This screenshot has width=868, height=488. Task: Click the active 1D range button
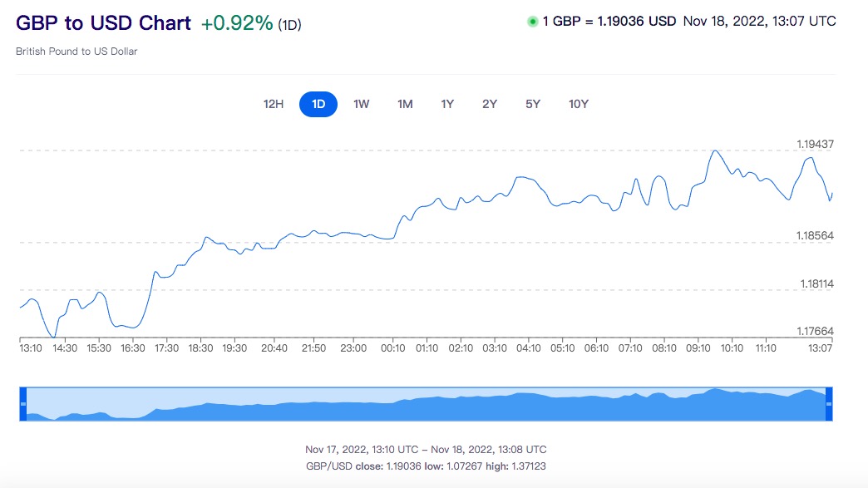[x=318, y=104]
